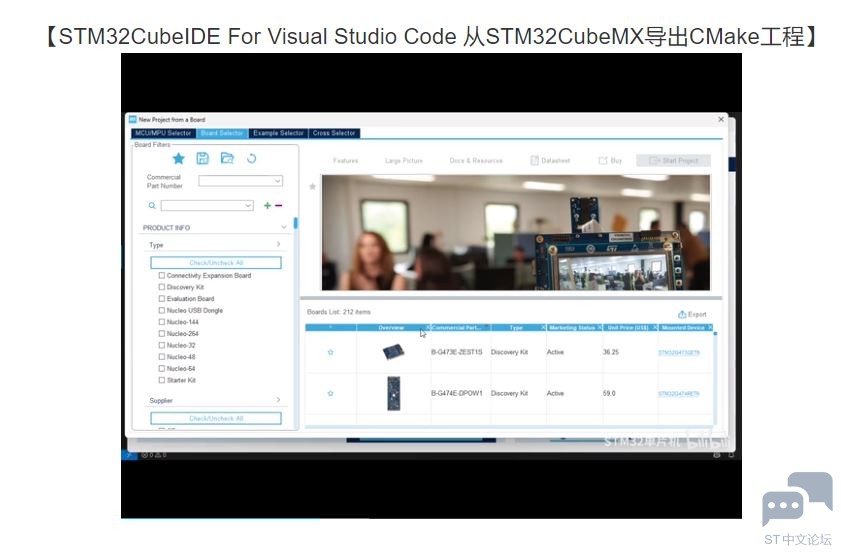The image size is (841, 555).
Task: Open the STM32G474RETx mounted device link in the second row
Action: click(x=679, y=394)
